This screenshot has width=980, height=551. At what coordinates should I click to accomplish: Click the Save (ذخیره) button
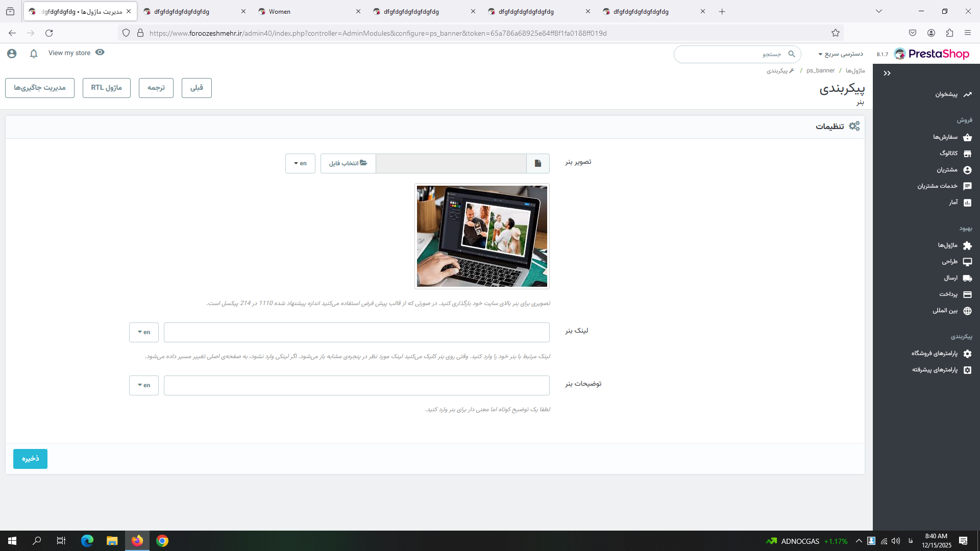point(30,459)
